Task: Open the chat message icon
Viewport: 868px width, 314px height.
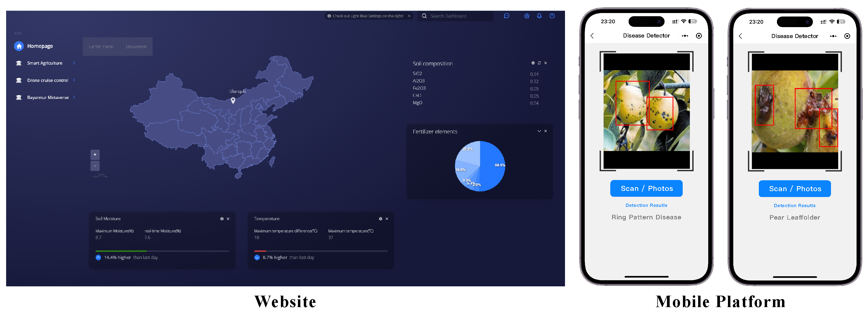Action: 506,16
